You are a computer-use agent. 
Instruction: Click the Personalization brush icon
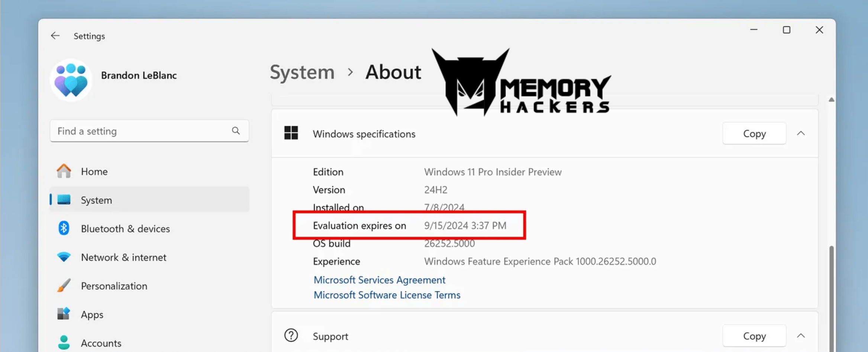pyautogui.click(x=64, y=285)
